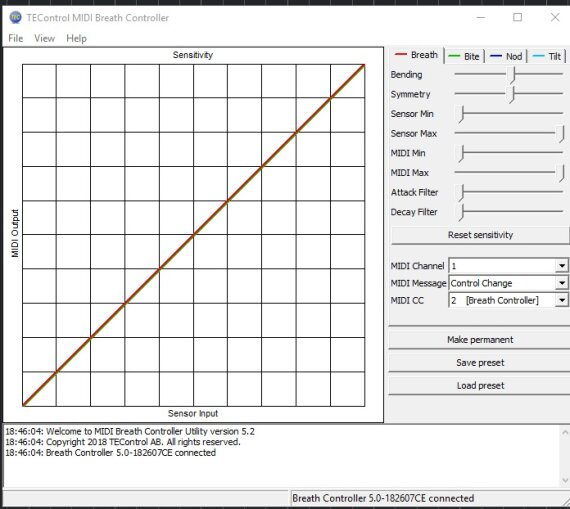Click the Attack Filter slider handle
The width and height of the screenshot is (570, 509).
pyautogui.click(x=461, y=193)
